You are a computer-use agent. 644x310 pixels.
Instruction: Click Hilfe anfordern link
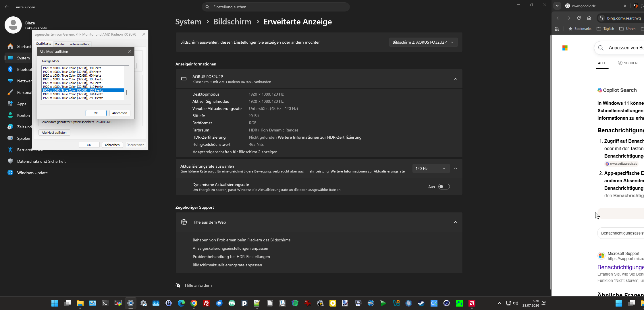coord(198,285)
